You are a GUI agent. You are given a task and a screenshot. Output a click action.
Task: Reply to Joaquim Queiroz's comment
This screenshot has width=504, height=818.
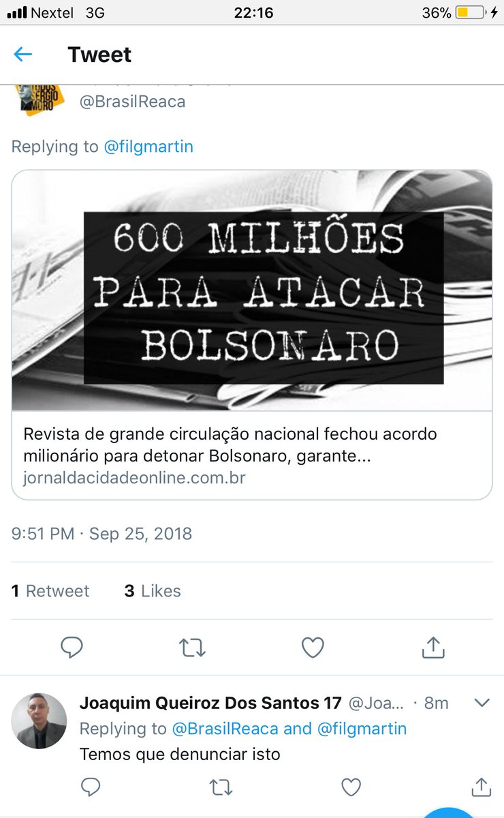point(91,788)
